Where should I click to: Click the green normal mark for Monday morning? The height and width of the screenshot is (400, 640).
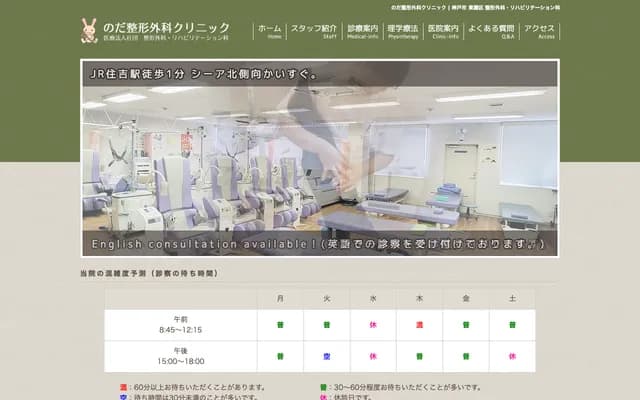point(280,325)
